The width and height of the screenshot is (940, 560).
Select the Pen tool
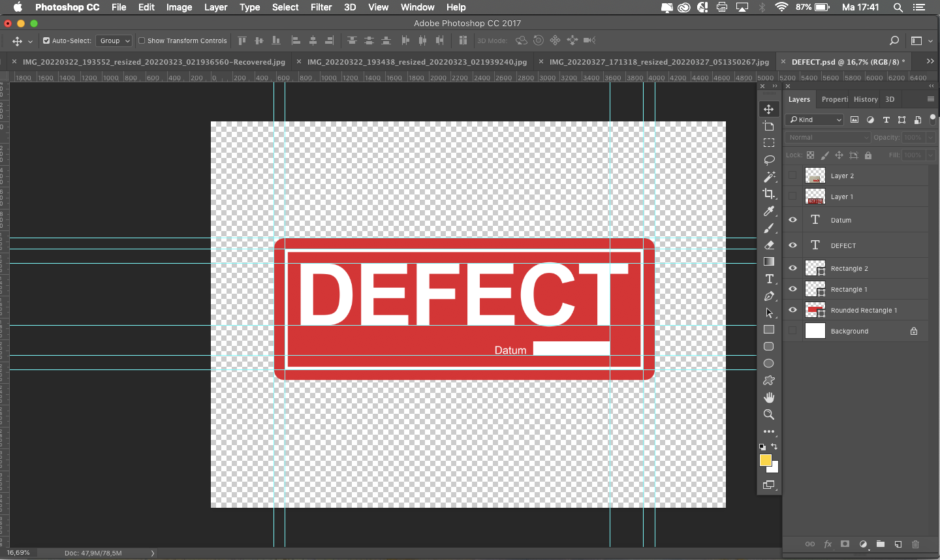[x=769, y=296]
